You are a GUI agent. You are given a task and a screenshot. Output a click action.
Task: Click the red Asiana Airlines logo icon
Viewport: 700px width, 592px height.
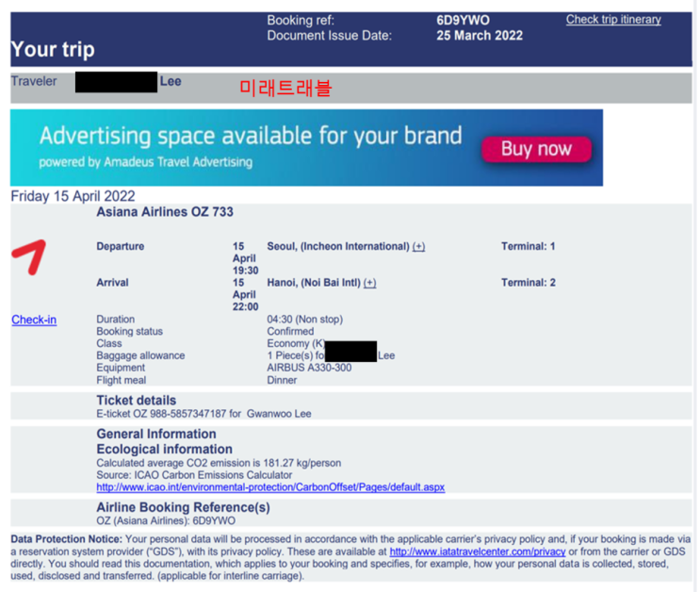coord(29,257)
